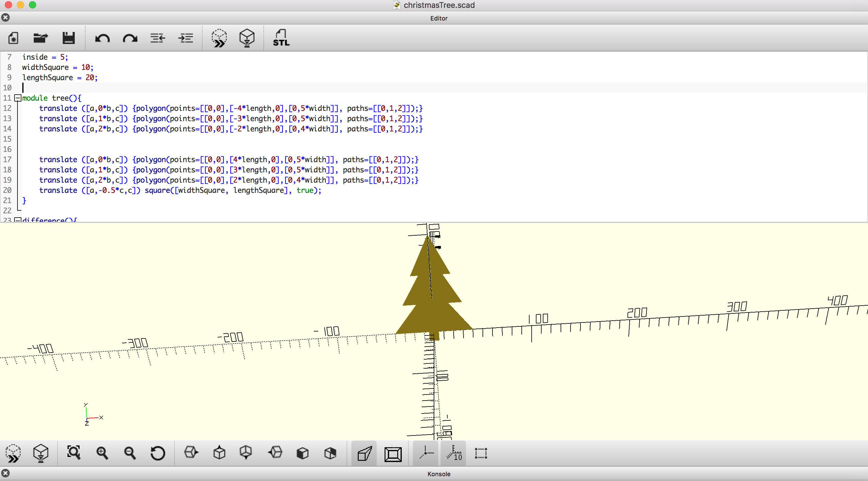Click the View All zoom-fit icon
This screenshot has height=481, width=868.
[74, 453]
